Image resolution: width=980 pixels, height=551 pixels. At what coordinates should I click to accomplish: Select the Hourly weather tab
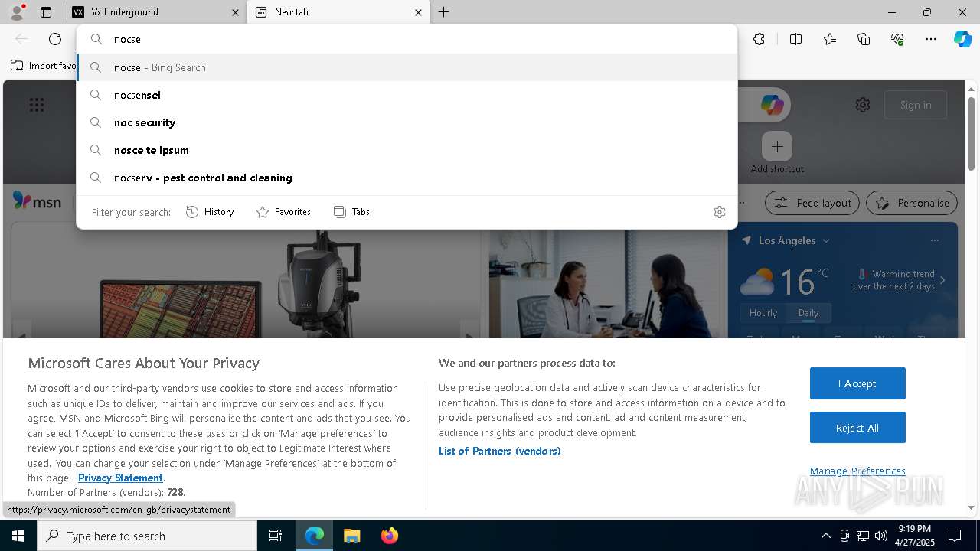(763, 313)
